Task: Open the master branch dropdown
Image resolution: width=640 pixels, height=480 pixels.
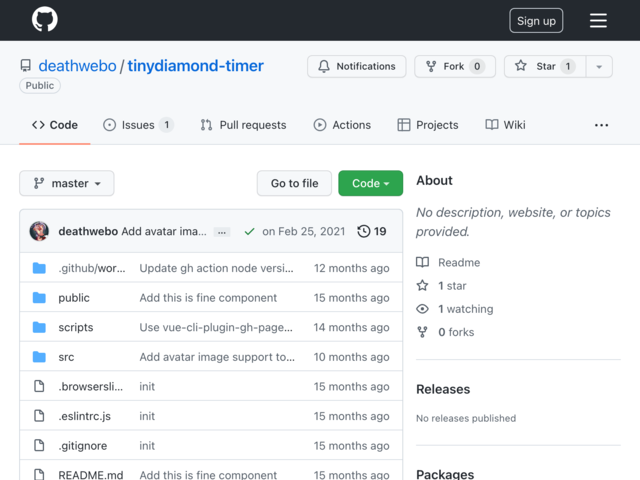Action: coord(67,183)
